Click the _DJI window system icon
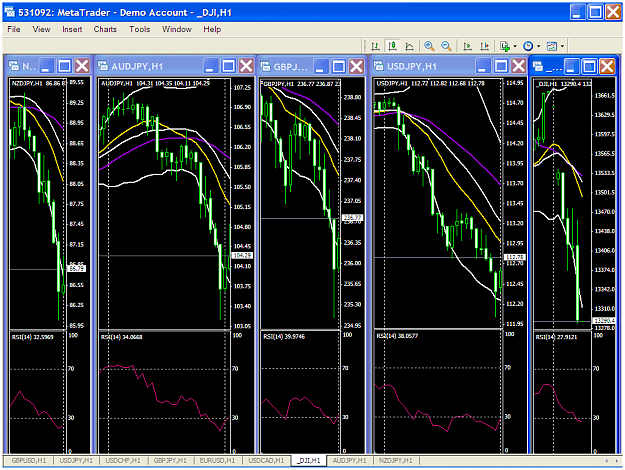625x470 pixels. (538, 66)
